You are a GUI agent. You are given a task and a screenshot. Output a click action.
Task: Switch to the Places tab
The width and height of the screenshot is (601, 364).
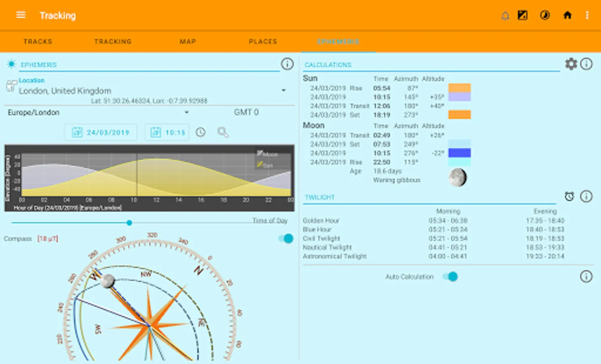(x=263, y=42)
